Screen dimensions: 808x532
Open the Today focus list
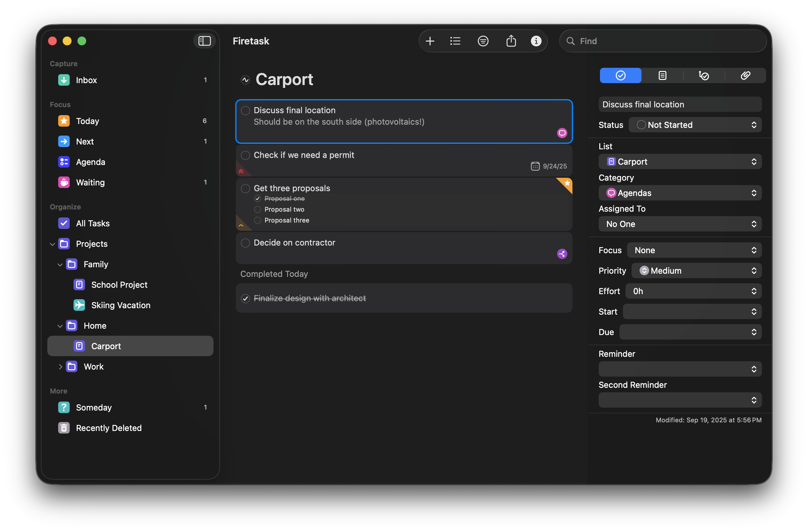point(88,121)
